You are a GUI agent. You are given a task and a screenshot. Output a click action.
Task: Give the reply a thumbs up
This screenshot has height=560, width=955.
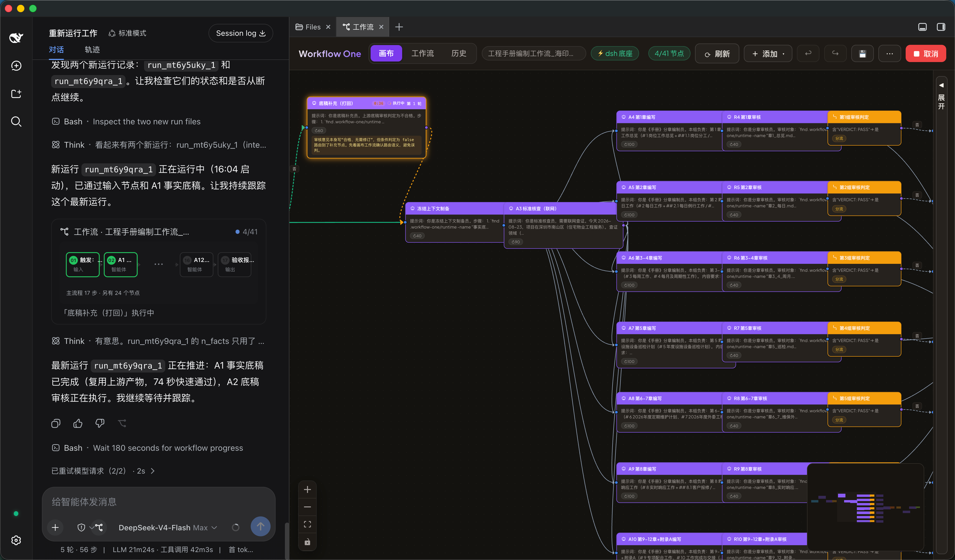(78, 423)
